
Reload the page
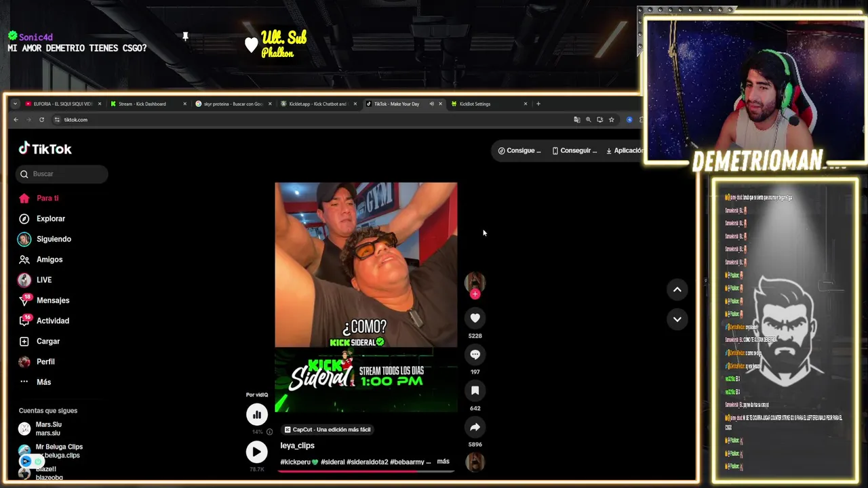coord(41,120)
